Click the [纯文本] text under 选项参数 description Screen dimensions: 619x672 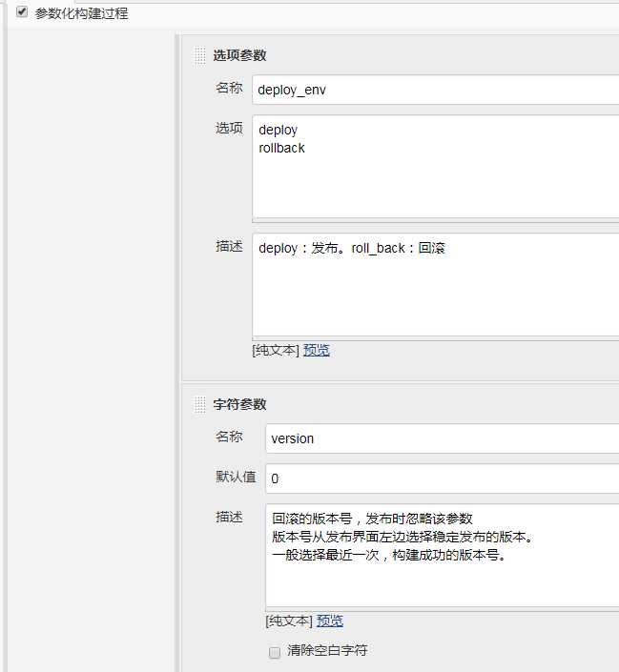(276, 350)
